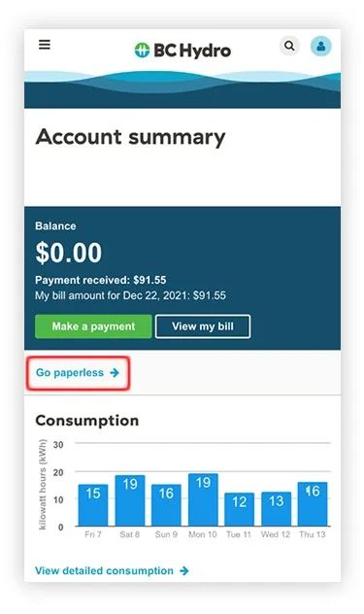Click the BC Hydro logo
Viewport: 364px width, 614px height.
[182, 51]
